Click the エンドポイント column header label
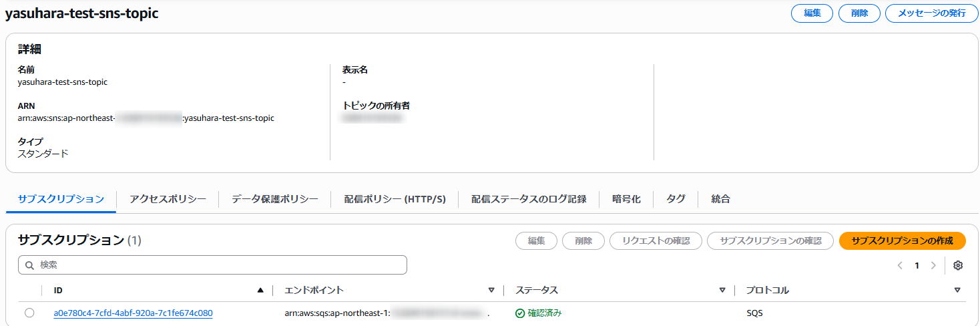The height and width of the screenshot is (326, 980). (314, 291)
